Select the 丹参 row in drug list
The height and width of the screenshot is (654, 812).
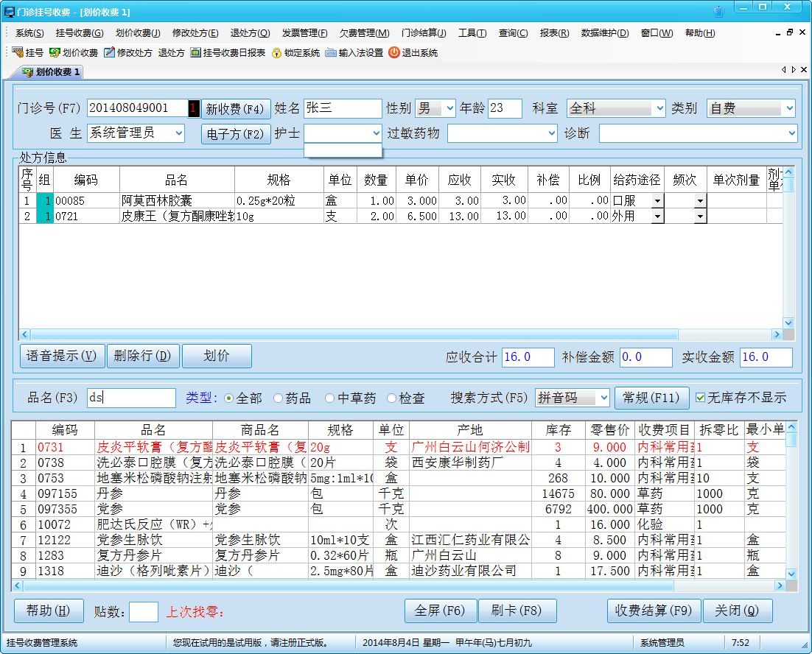(398, 493)
